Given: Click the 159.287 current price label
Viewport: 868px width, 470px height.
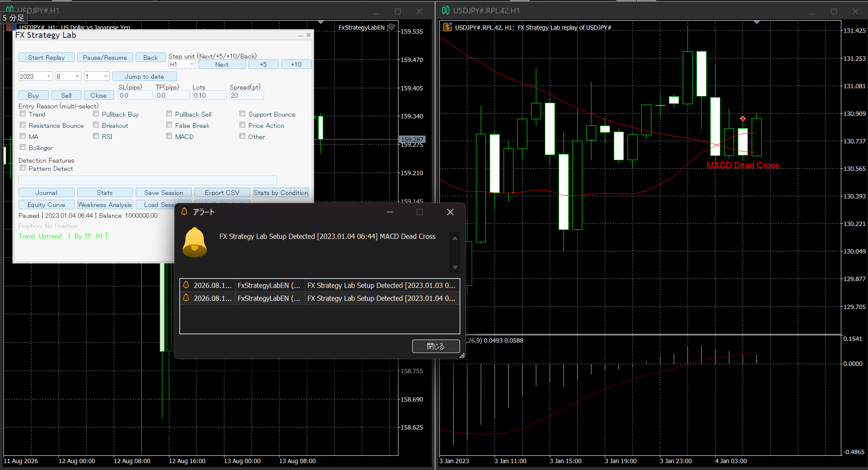Looking at the screenshot, I should [412, 139].
